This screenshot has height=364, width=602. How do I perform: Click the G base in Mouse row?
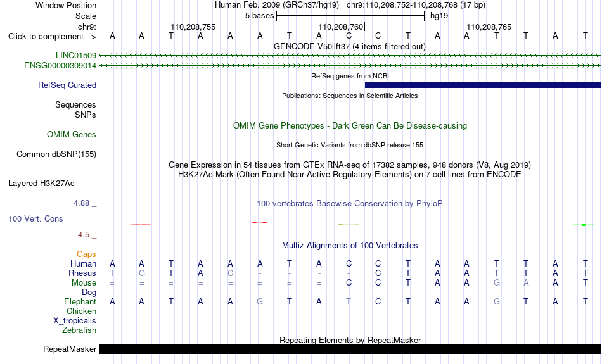click(497, 283)
